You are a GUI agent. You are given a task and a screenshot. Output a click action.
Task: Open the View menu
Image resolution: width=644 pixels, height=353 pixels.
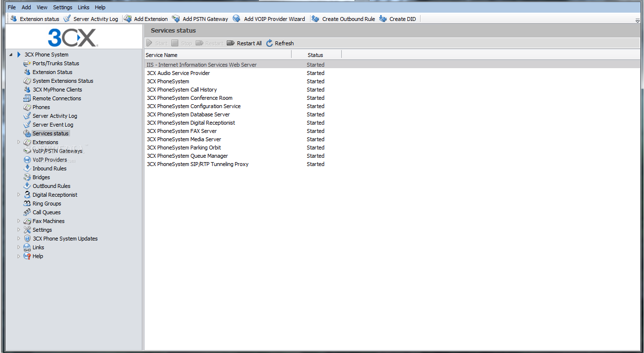click(42, 7)
